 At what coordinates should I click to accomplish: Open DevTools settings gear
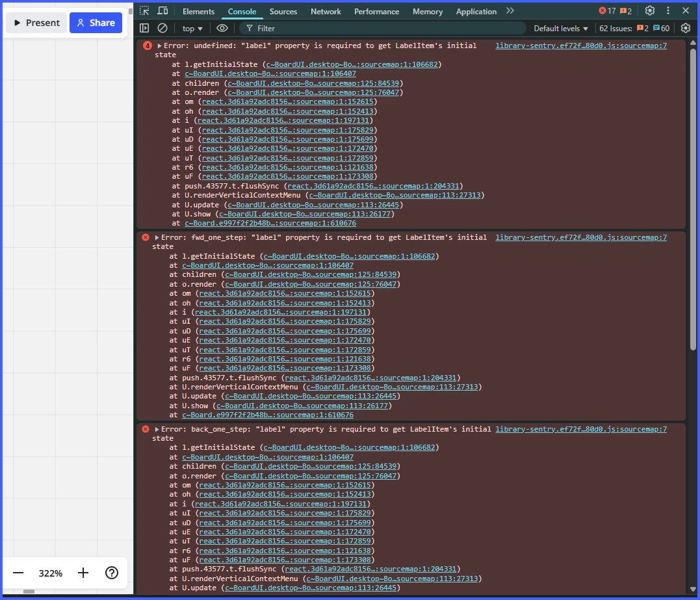[650, 10]
